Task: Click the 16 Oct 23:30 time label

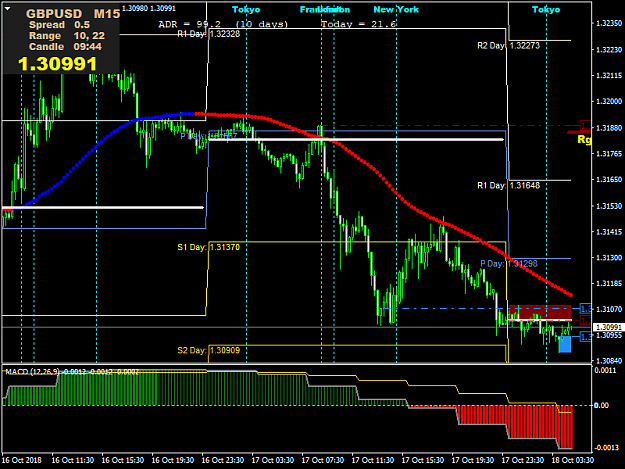Action: click(222, 460)
